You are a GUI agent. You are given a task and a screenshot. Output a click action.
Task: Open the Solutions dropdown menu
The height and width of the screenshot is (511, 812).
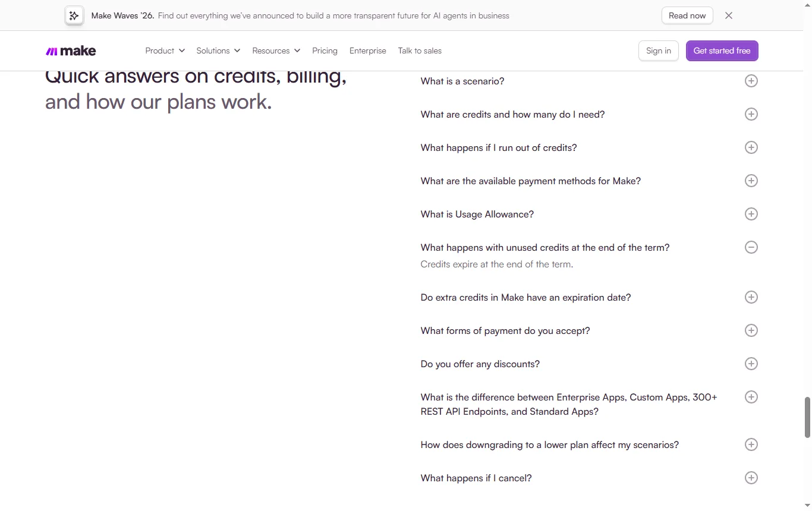click(x=218, y=51)
